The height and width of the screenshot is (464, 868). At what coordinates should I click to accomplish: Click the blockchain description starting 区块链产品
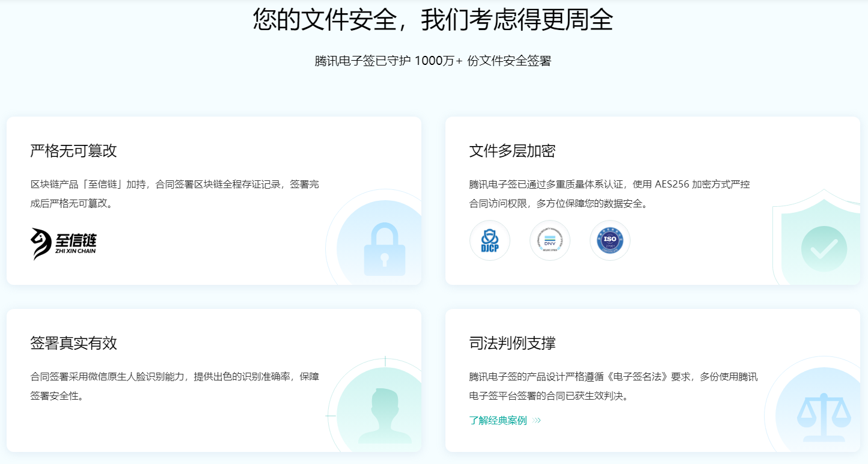pyautogui.click(x=175, y=194)
